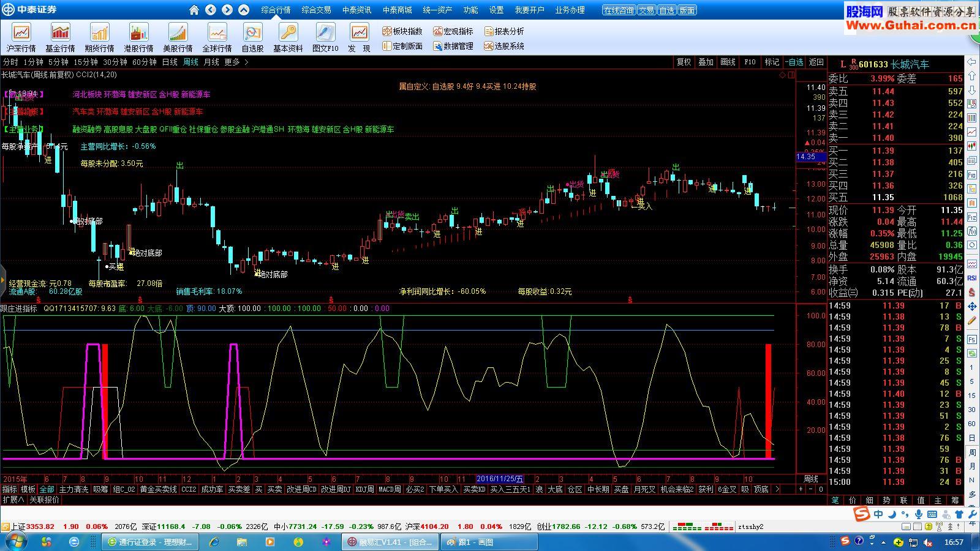Open 发现 discovery icon
The height and width of the screenshot is (551, 980).
(x=359, y=38)
